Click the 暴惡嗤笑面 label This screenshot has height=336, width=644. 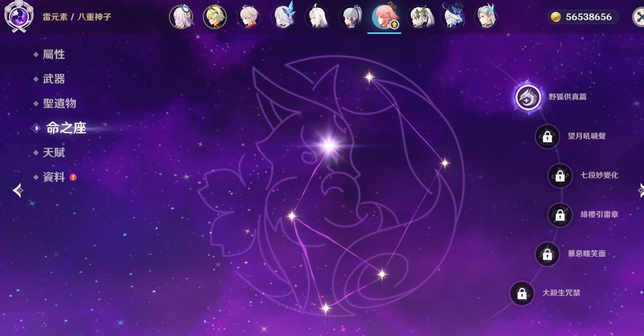point(587,253)
